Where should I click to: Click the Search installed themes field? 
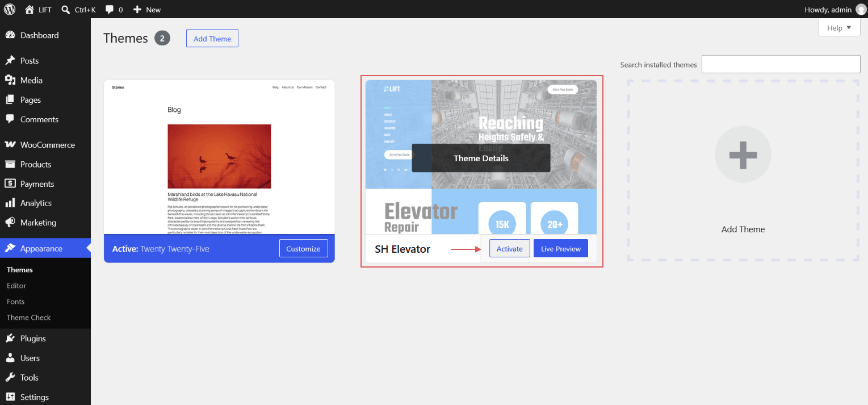click(x=781, y=64)
